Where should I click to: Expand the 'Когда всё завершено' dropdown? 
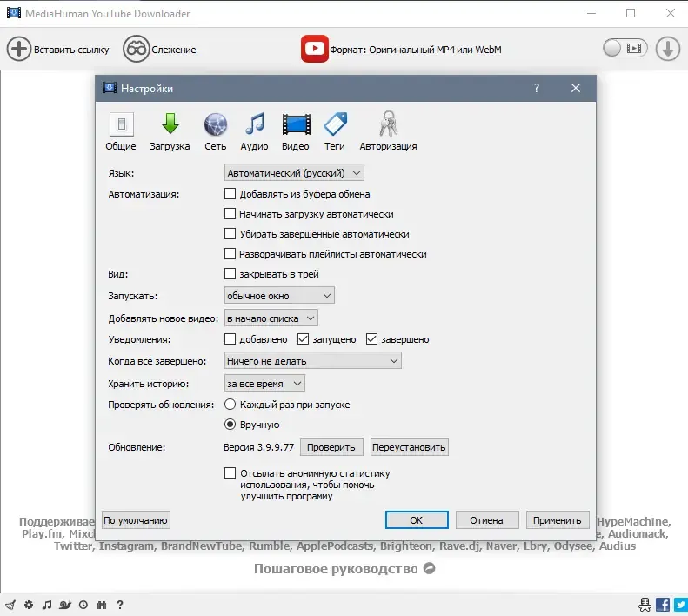312,361
